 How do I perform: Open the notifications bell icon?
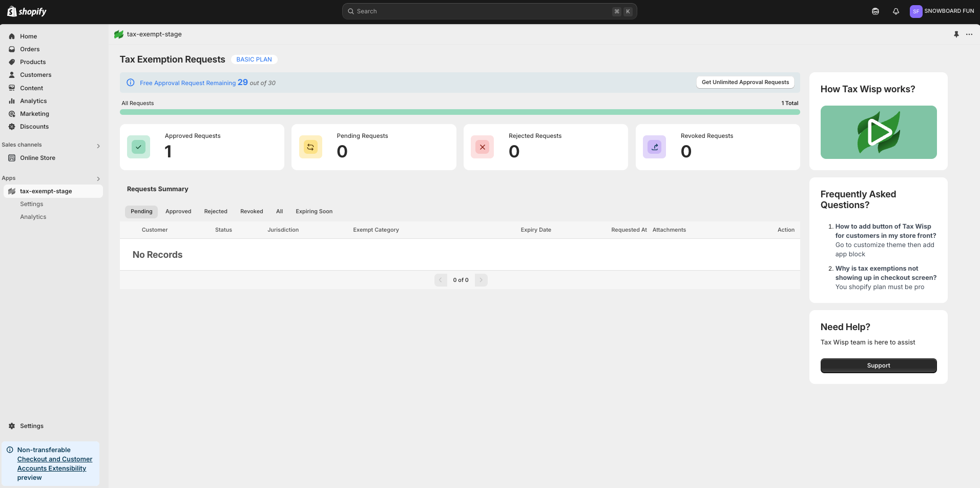896,11
